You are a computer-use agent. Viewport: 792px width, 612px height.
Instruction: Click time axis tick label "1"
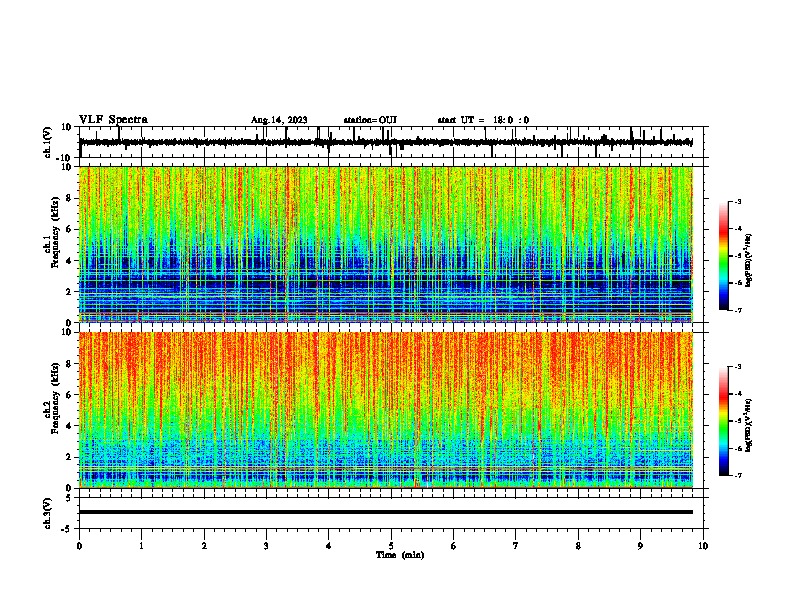pos(141,546)
